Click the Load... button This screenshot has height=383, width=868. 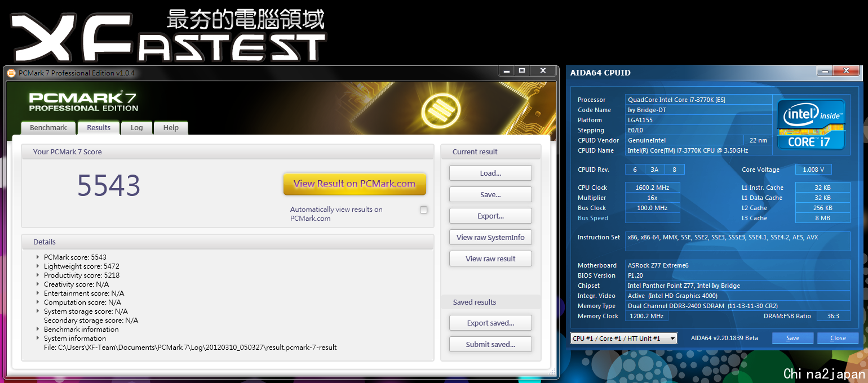click(x=490, y=173)
